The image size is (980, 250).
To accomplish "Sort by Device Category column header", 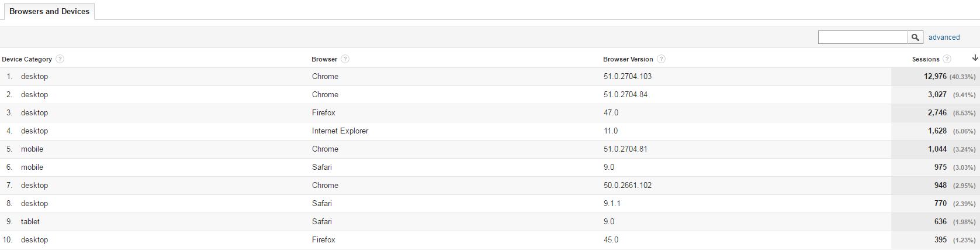I will [x=27, y=59].
